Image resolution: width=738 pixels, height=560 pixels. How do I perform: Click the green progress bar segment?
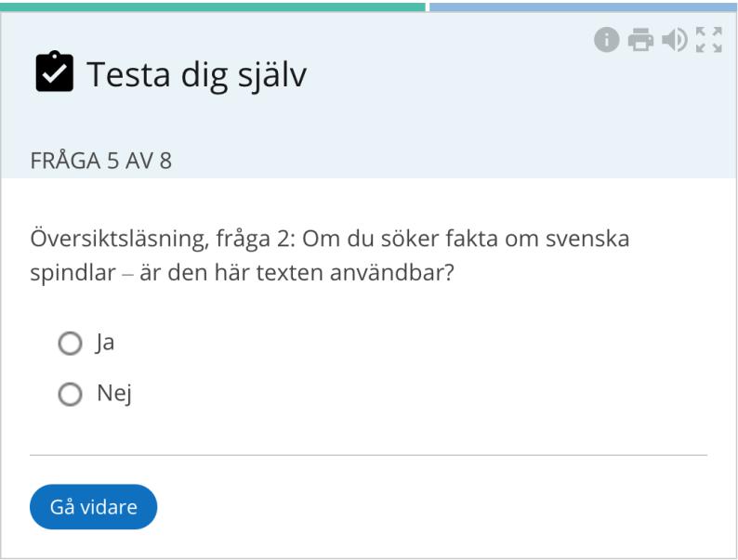[x=213, y=7]
